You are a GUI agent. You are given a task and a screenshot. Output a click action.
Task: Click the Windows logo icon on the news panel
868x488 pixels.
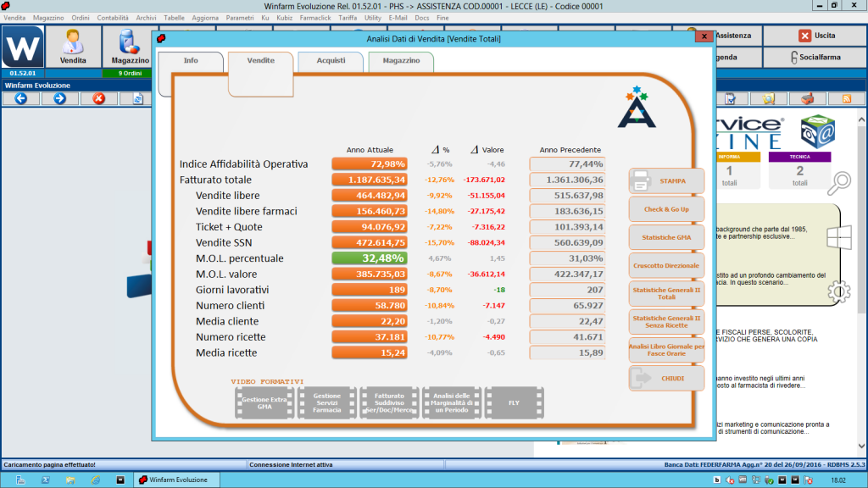pos(838,237)
